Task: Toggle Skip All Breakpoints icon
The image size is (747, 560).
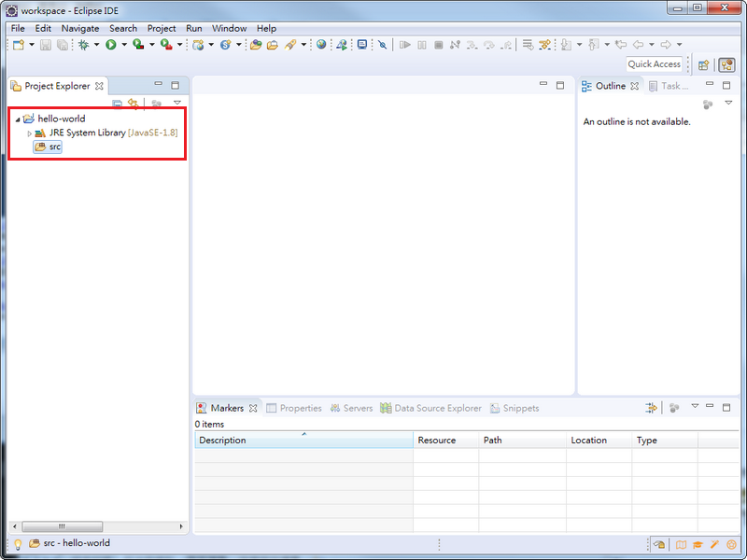Action: (382, 45)
